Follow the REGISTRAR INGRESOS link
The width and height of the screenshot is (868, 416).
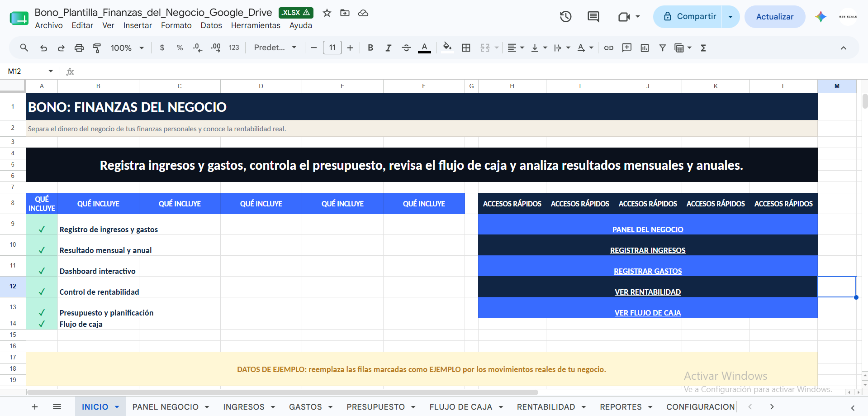click(648, 250)
